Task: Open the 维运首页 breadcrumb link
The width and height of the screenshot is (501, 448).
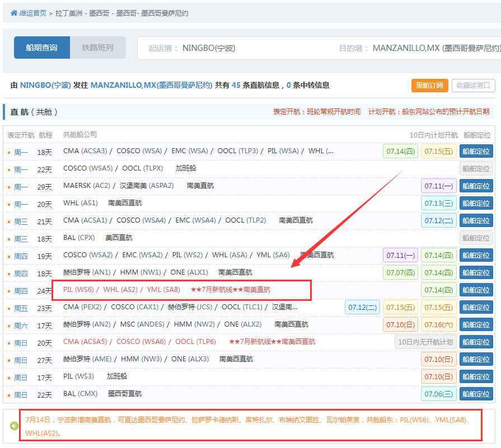Action: click(33, 13)
